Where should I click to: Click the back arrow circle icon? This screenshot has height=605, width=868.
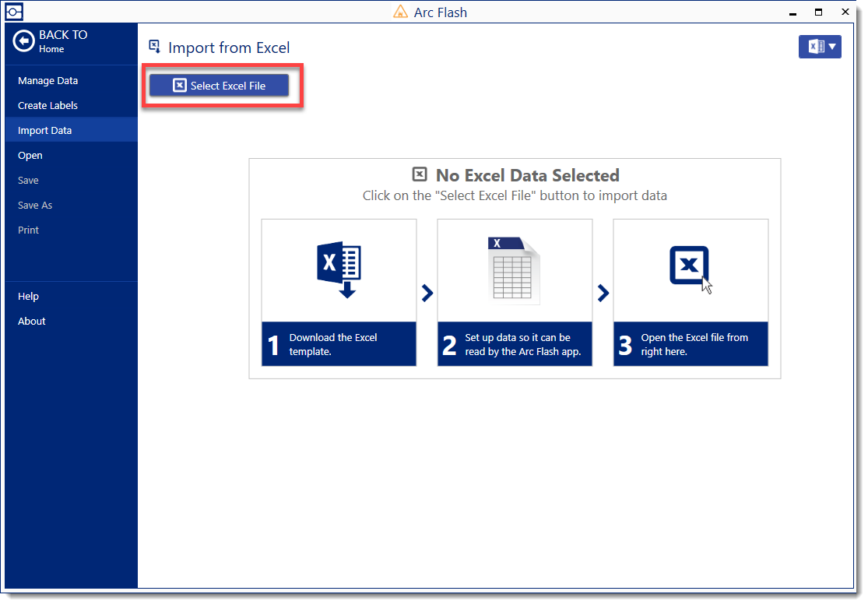point(24,41)
